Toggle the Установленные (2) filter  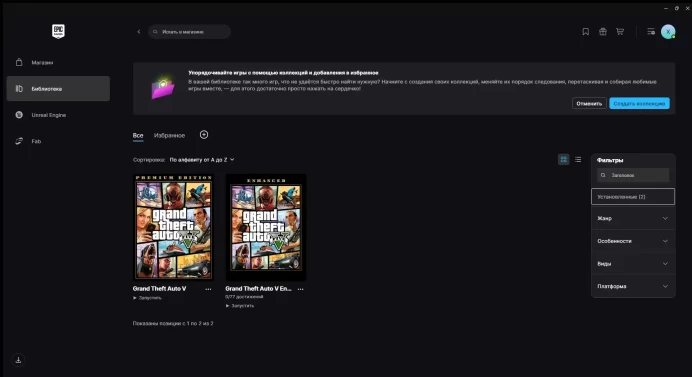click(x=633, y=197)
